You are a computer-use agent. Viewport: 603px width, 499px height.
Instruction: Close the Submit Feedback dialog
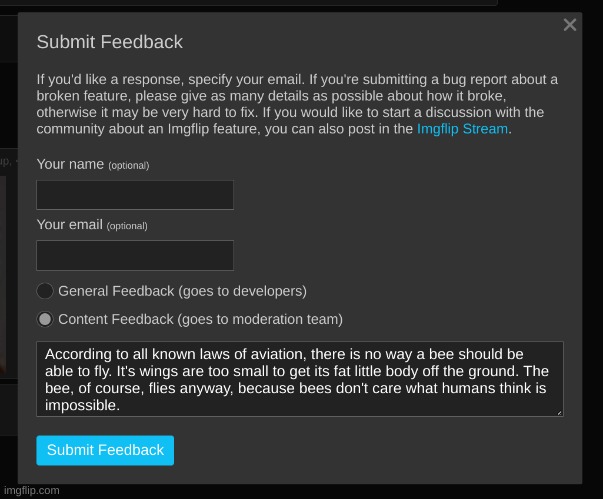click(570, 25)
